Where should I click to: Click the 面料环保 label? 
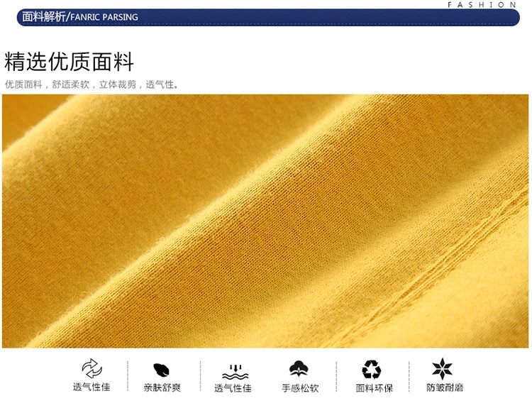point(375,388)
